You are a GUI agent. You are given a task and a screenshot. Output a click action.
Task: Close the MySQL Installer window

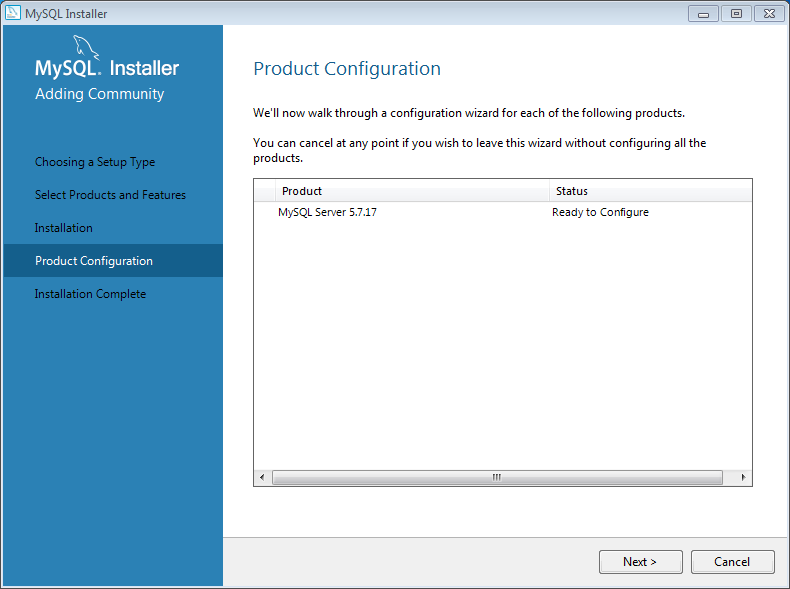pos(769,14)
